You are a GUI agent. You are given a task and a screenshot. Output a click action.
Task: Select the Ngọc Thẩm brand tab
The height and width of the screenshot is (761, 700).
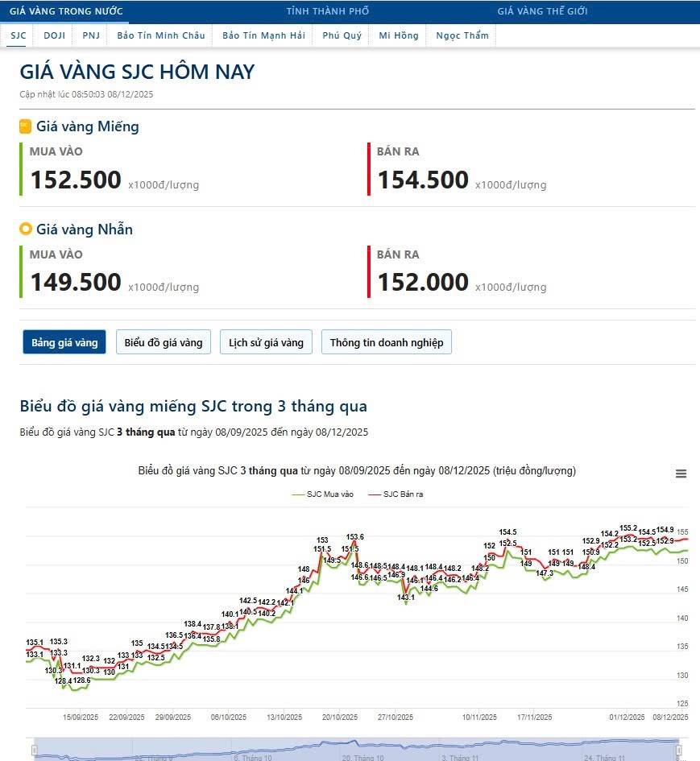click(462, 35)
